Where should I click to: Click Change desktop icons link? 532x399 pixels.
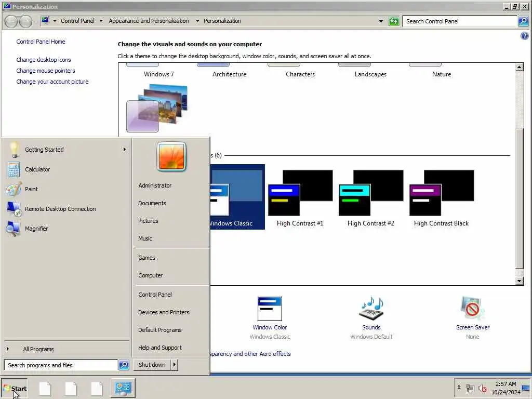click(x=44, y=60)
